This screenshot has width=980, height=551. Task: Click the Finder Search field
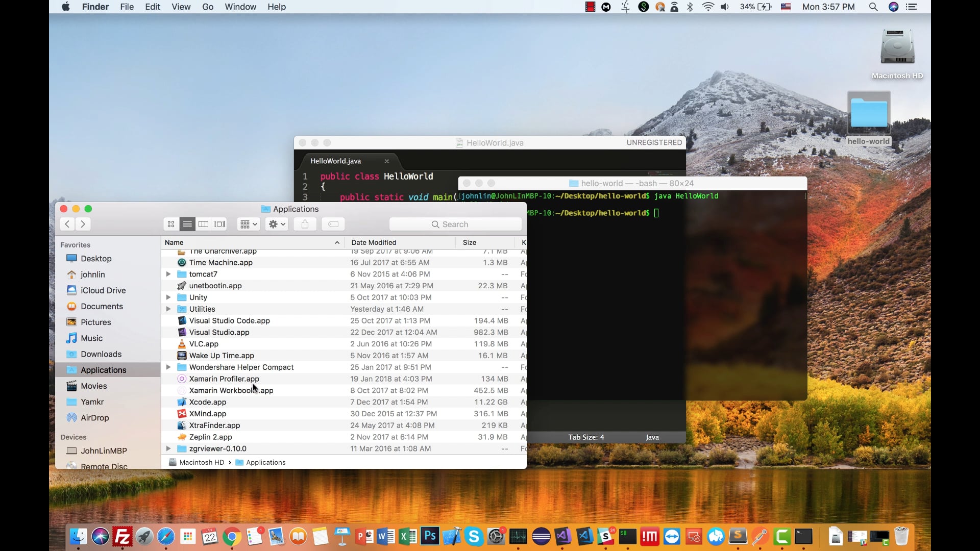coord(455,224)
